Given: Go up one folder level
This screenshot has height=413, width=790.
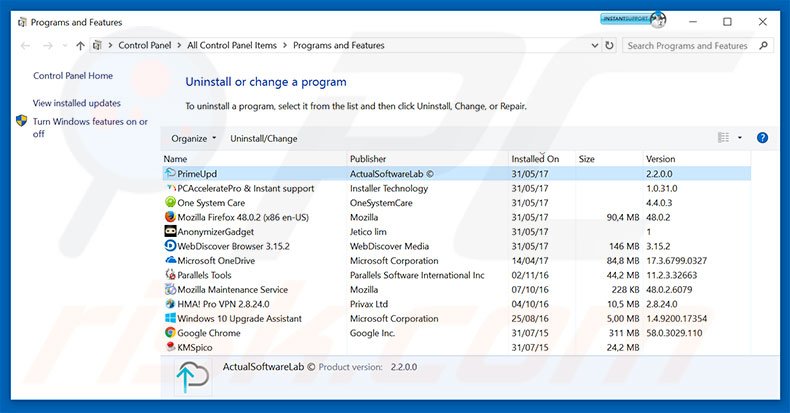Looking at the screenshot, I should pyautogui.click(x=80, y=45).
